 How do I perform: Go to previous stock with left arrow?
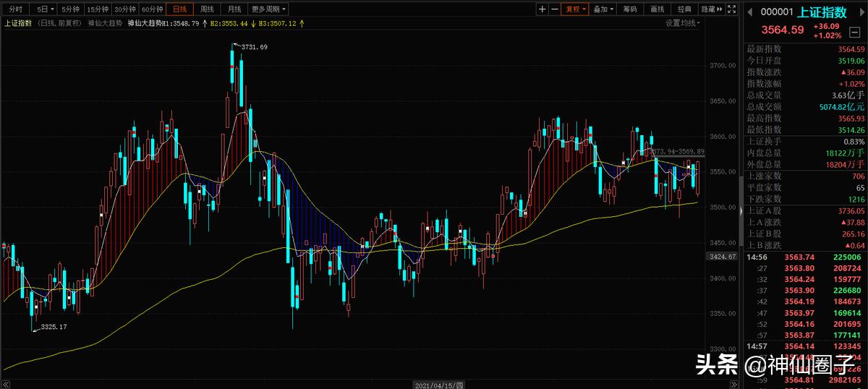point(749,12)
